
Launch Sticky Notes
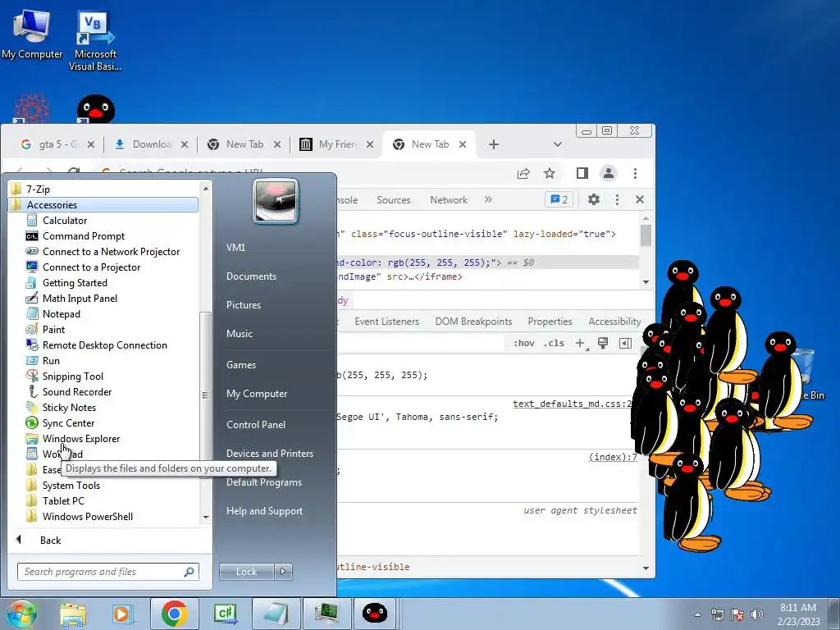coord(69,407)
